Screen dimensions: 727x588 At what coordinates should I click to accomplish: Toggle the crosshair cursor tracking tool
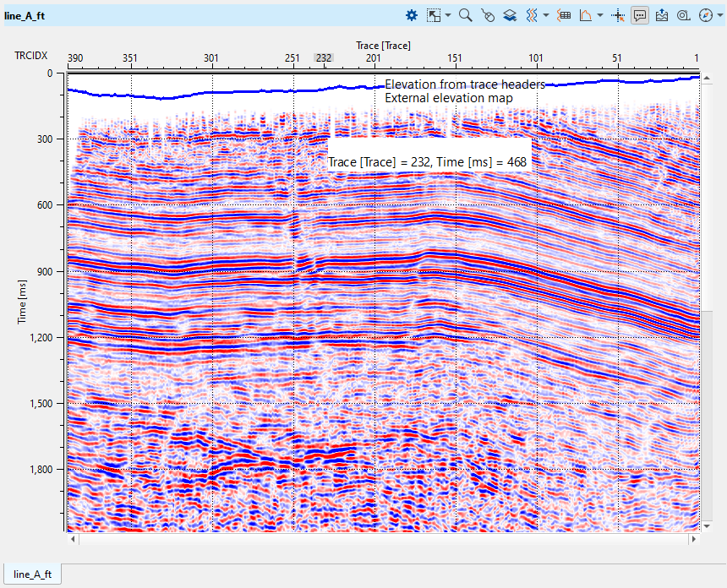(x=618, y=15)
